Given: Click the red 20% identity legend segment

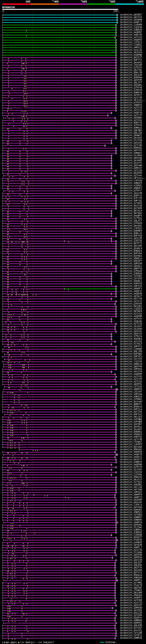Looking at the screenshot, I should coord(16,4).
